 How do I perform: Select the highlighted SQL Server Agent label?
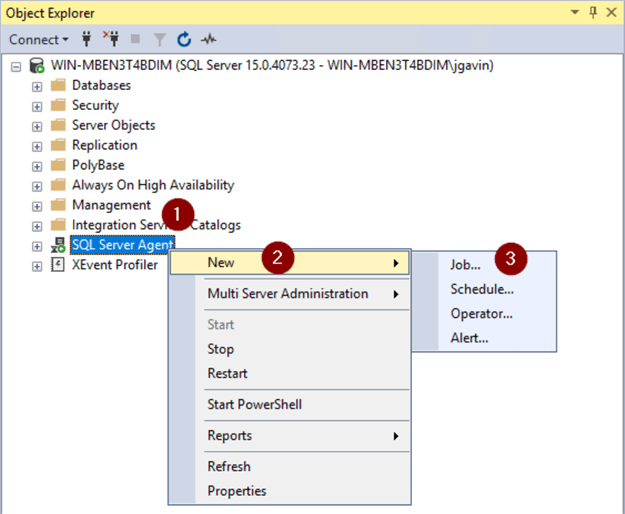tap(122, 245)
